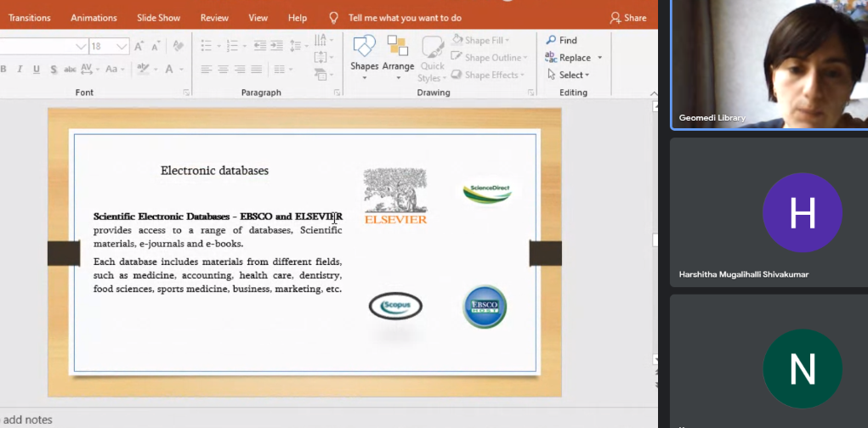The height and width of the screenshot is (428, 868).
Task: Click Replace button
Action: [x=568, y=58]
